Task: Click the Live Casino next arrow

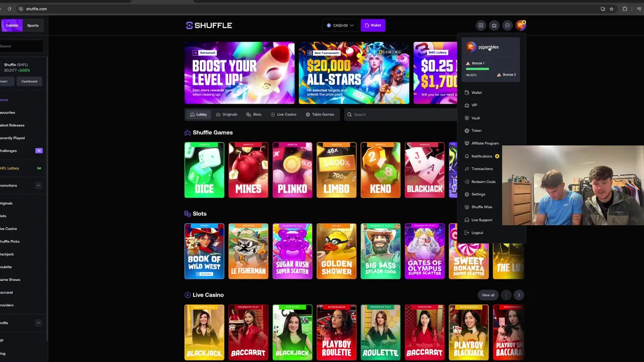Action: click(519, 295)
